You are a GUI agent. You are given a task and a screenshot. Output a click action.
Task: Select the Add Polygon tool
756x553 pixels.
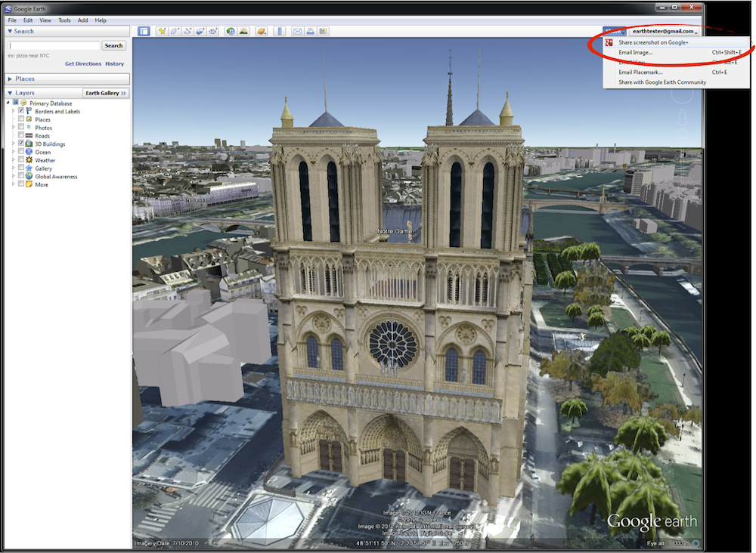click(175, 31)
